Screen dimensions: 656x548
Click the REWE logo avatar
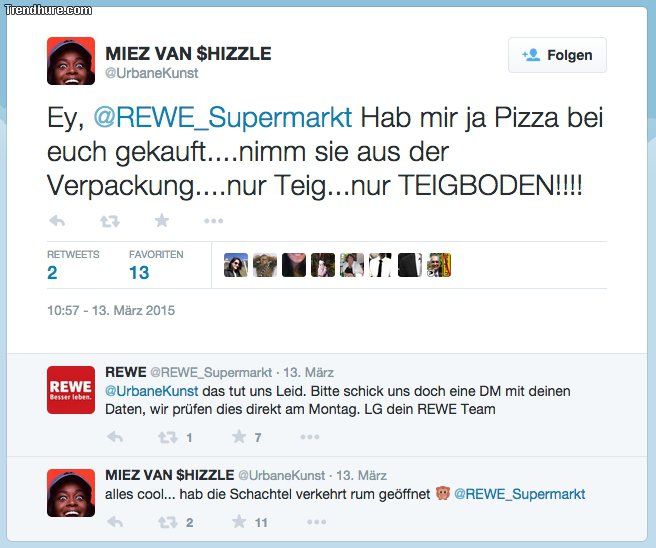point(71,390)
